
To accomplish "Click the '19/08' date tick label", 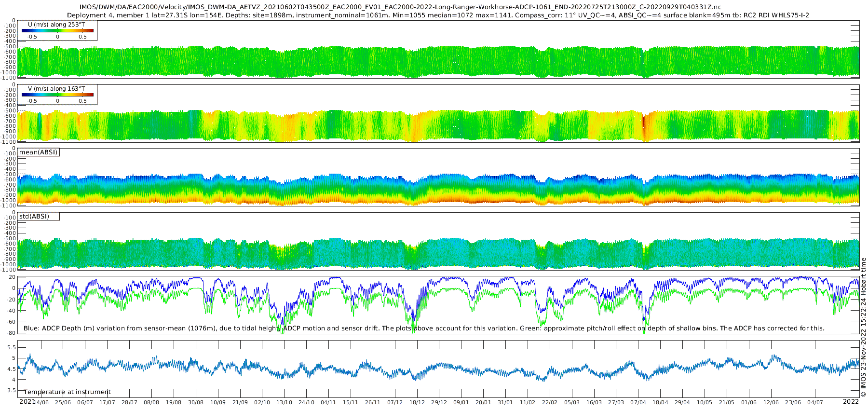I will pos(174,402).
